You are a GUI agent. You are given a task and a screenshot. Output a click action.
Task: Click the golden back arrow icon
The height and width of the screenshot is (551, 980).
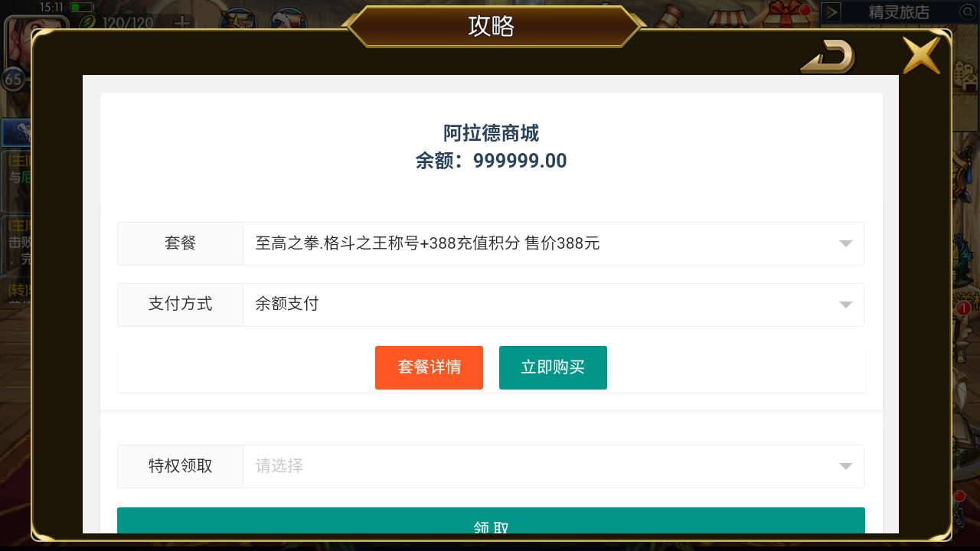(828, 57)
